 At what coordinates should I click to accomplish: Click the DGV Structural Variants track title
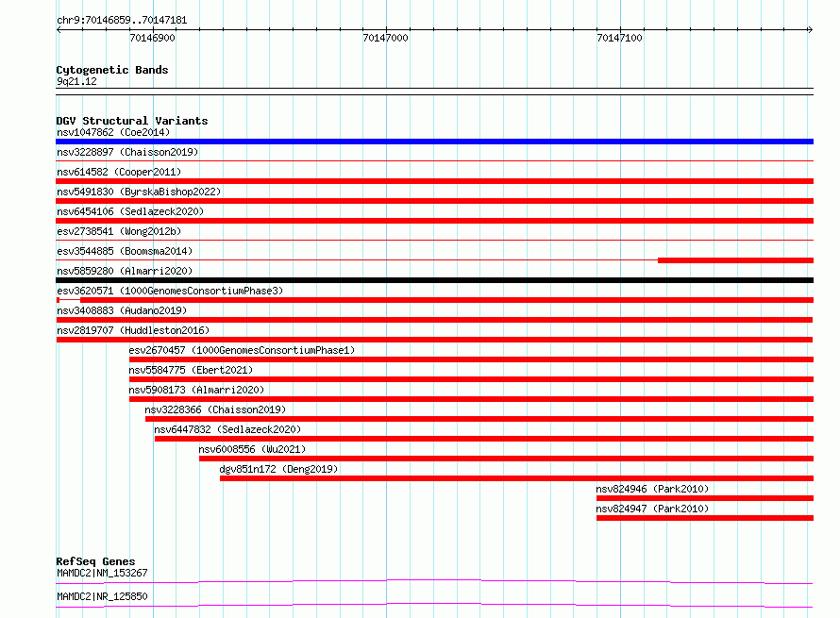click(x=132, y=121)
